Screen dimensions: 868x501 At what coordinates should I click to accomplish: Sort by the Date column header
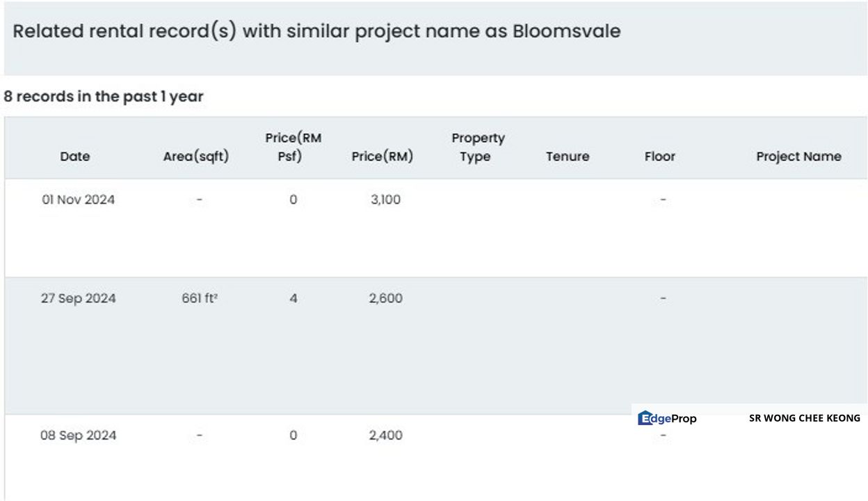click(x=75, y=157)
